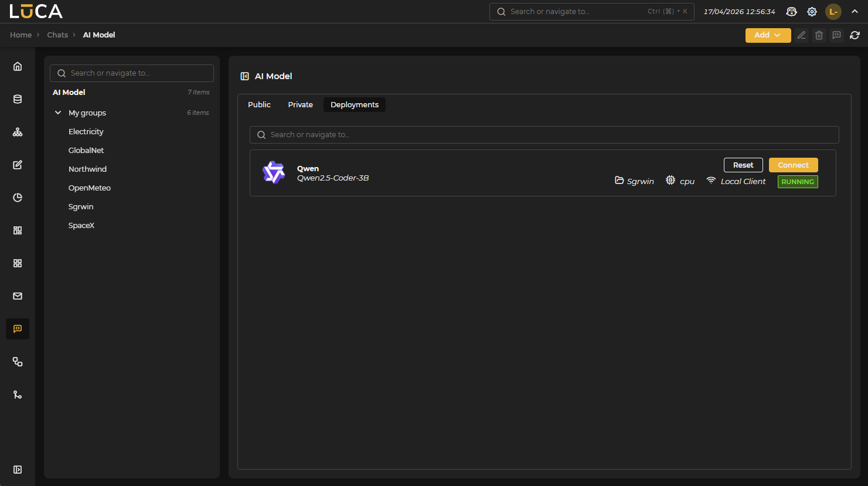Go to Home in the breadcrumb

21,35
